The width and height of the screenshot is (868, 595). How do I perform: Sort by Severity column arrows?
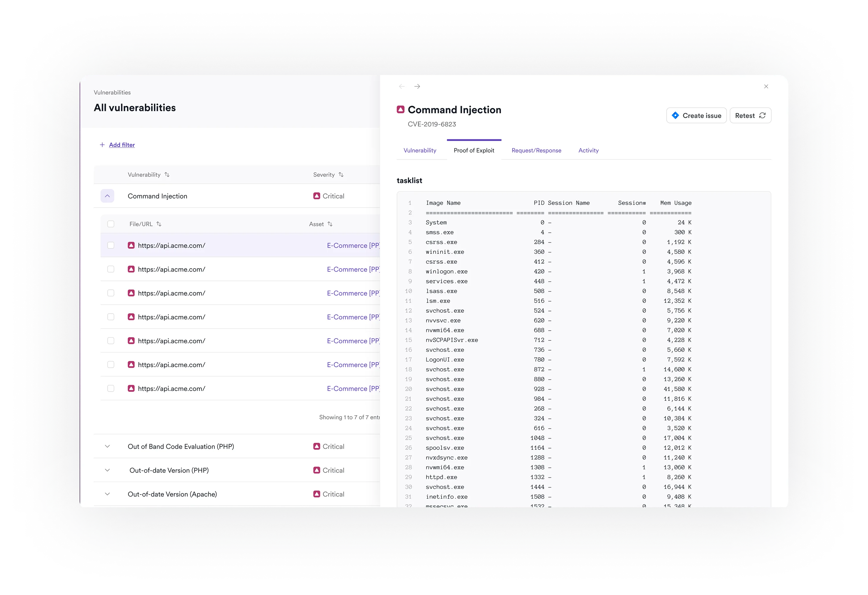point(341,175)
